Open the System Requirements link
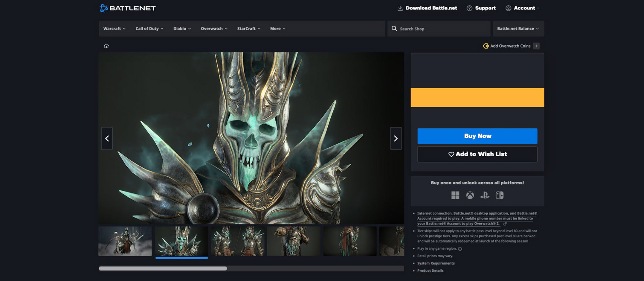 pyautogui.click(x=436, y=263)
